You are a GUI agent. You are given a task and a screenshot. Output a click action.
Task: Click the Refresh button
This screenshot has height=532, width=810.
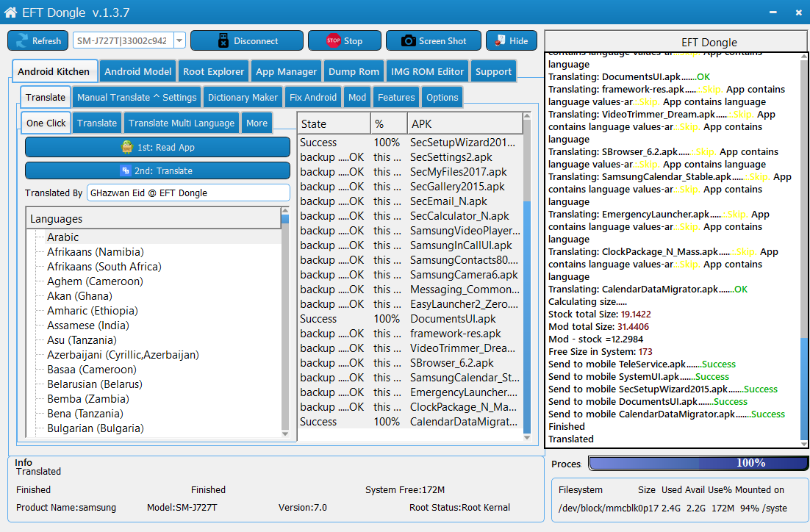point(37,40)
